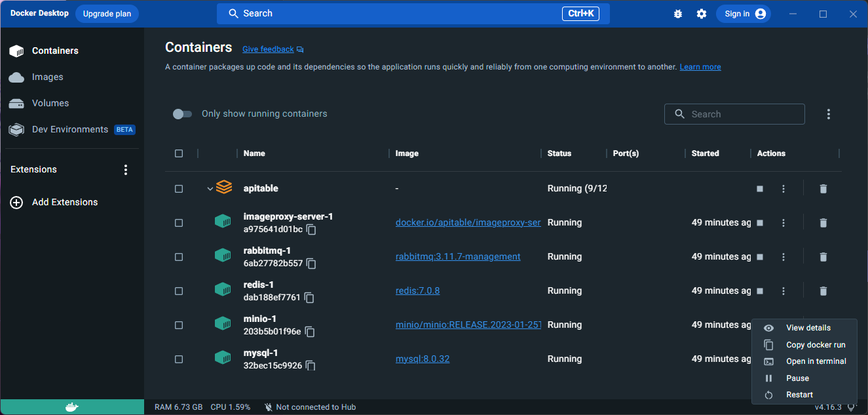Click the redis-1 container icon
This screenshot has width=868, height=415.
(x=223, y=290)
